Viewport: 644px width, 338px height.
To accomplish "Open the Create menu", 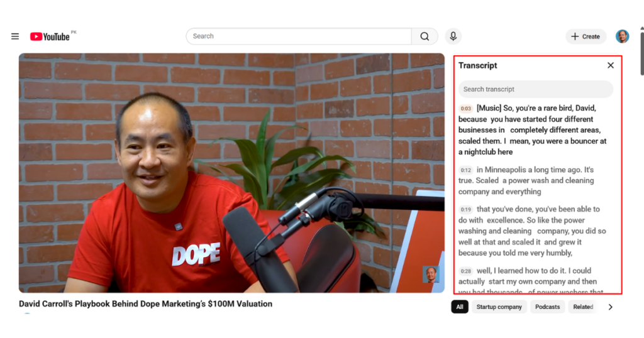I will pyautogui.click(x=586, y=36).
